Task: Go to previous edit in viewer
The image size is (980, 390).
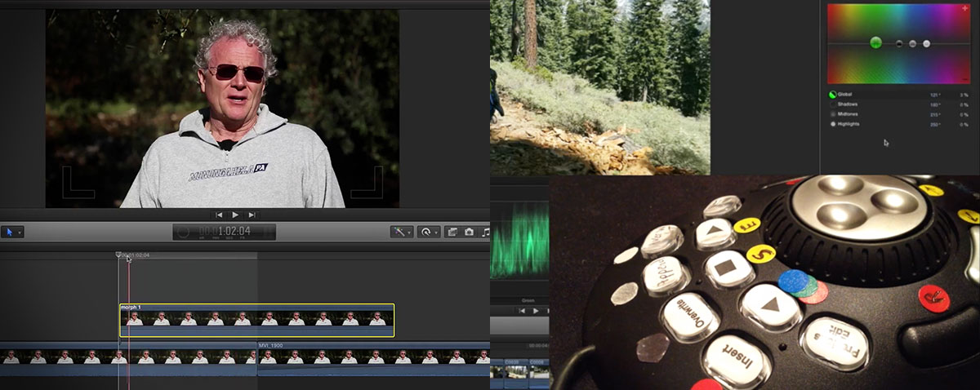Action: click(219, 215)
